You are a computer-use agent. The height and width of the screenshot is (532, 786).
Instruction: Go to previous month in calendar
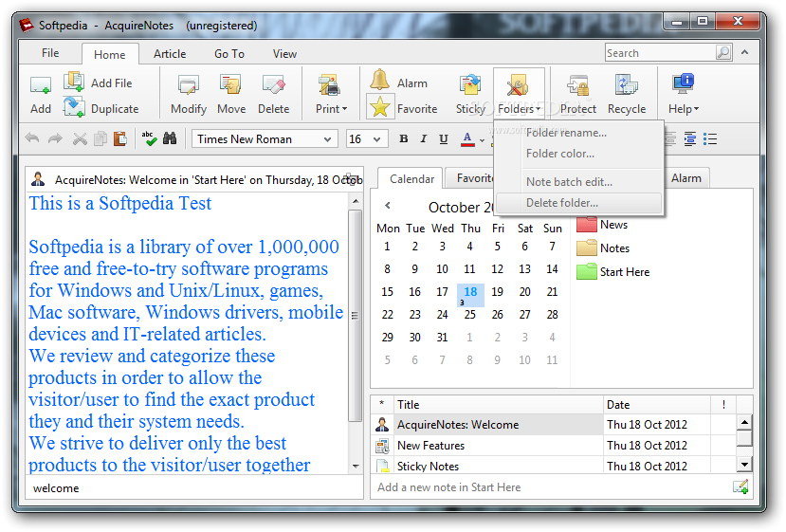coord(388,205)
